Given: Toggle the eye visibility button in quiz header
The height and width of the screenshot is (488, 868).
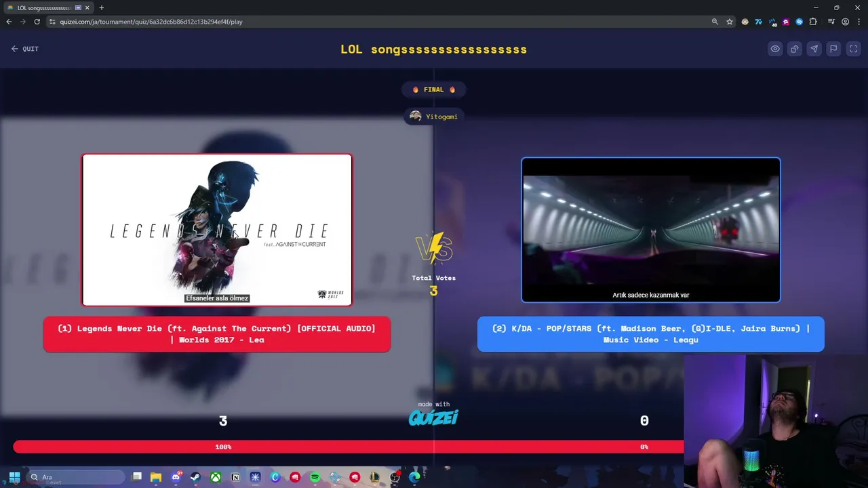Looking at the screenshot, I should [x=775, y=49].
